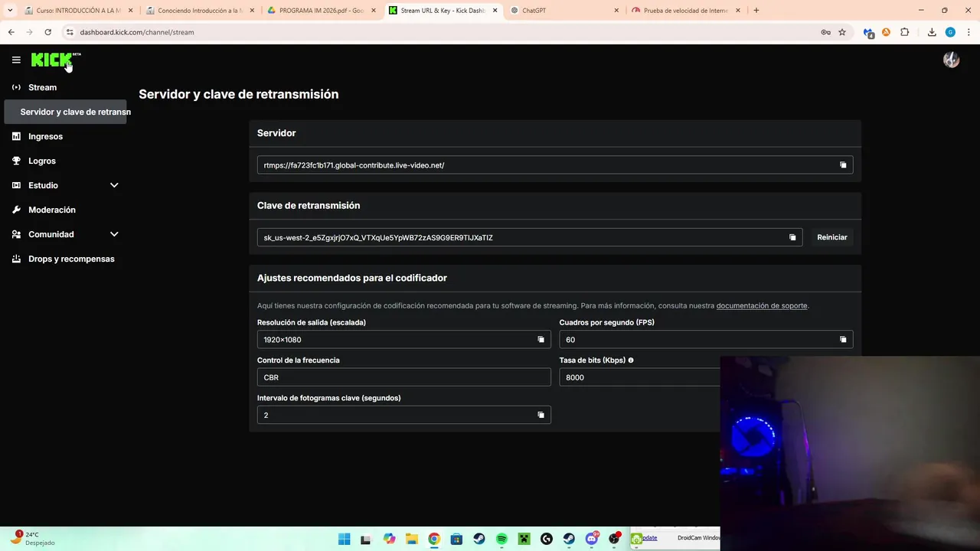Open the saved passwords key icon
Viewport: 980px width, 551px height.
click(825, 32)
